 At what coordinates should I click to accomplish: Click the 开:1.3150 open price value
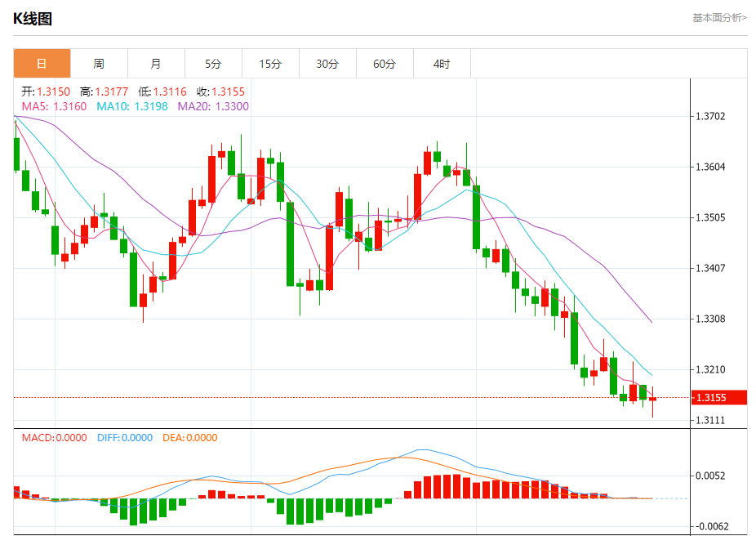46,92
